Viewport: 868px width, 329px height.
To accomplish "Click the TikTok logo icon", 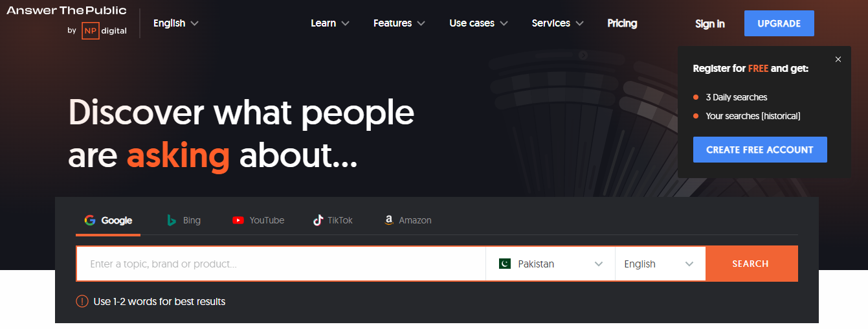I will pos(318,220).
